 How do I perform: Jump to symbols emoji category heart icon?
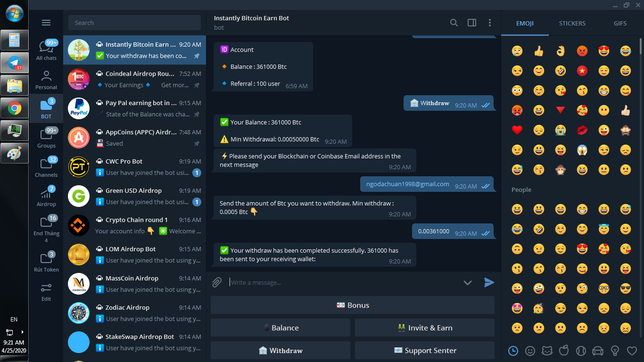pos(632,351)
